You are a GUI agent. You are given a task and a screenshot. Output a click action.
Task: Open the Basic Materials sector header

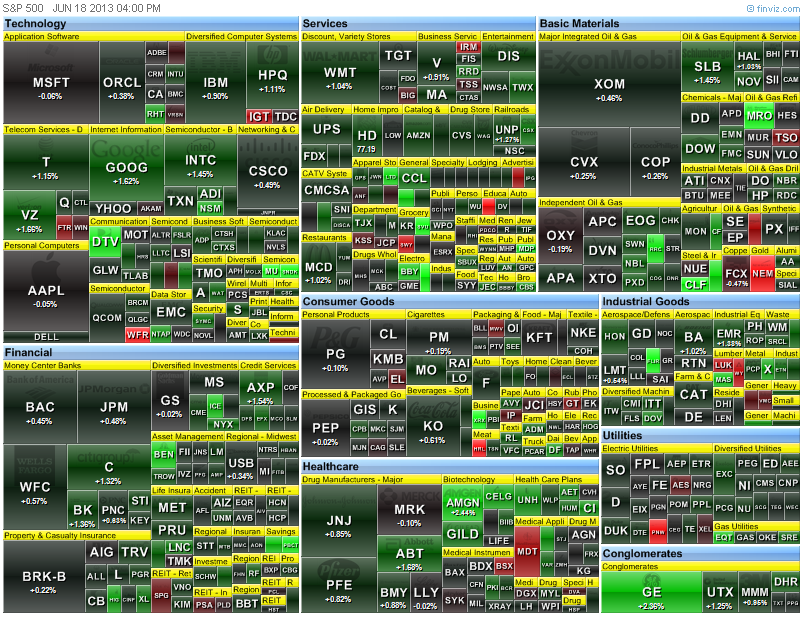(580, 23)
